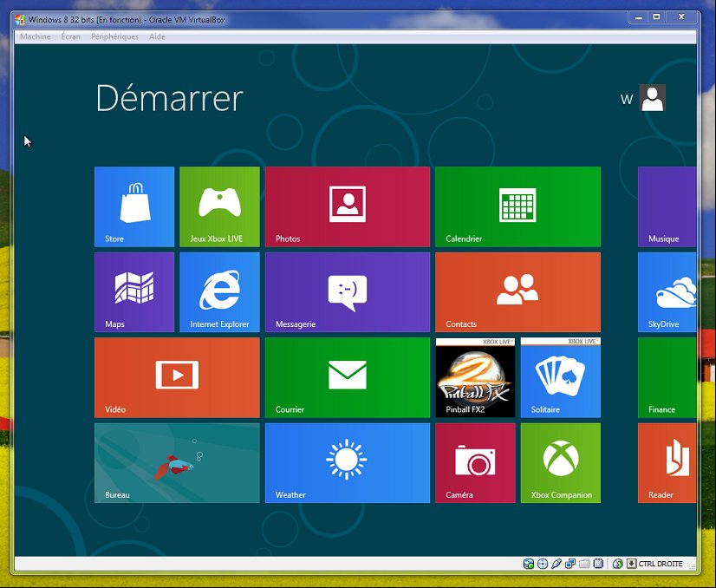Launch the Xbox Companion tile

click(560, 462)
